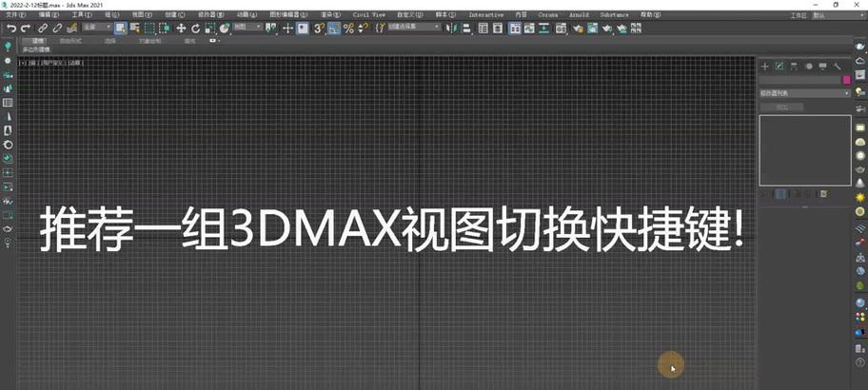Open the Workspaces dropdown at top right

[x=838, y=15]
